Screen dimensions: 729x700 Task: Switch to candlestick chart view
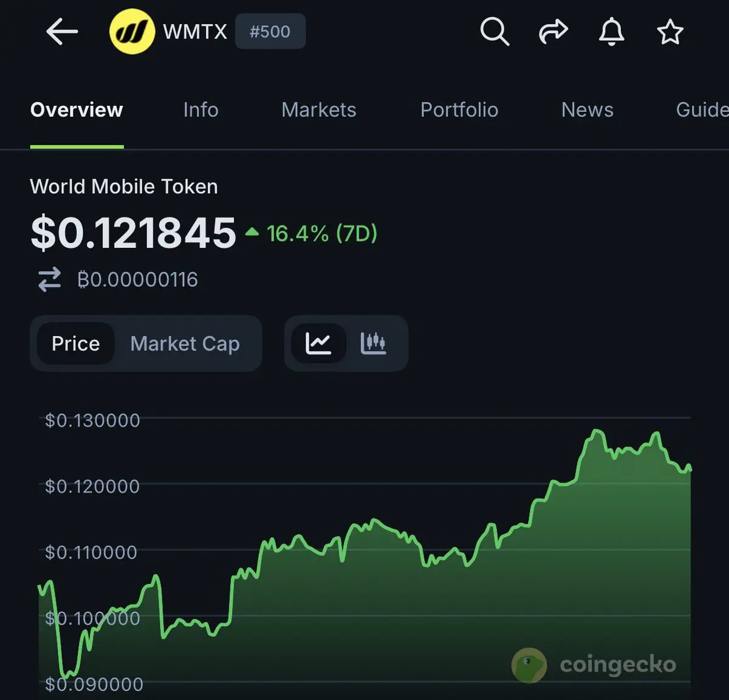point(373,343)
